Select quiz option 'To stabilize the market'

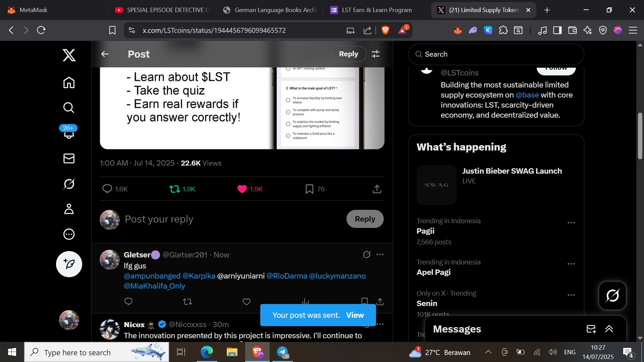click(x=288, y=124)
